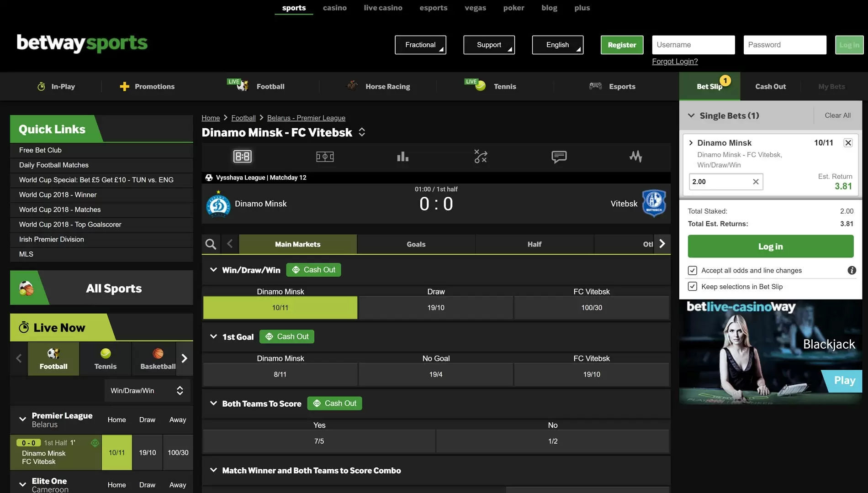This screenshot has height=493, width=868.
Task: Select No Goal 19/4 odds
Action: pos(436,374)
